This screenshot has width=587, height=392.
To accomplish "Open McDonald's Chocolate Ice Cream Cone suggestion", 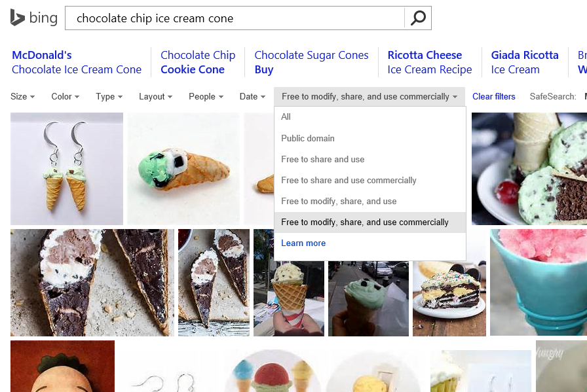I will pos(77,62).
